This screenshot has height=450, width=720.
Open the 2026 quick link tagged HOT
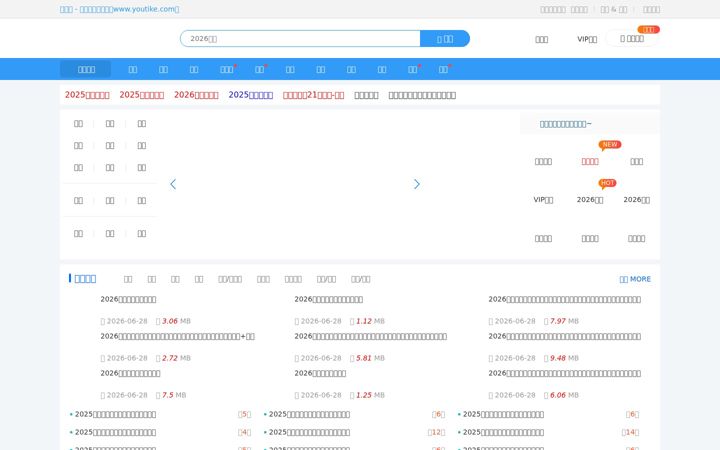point(590,200)
